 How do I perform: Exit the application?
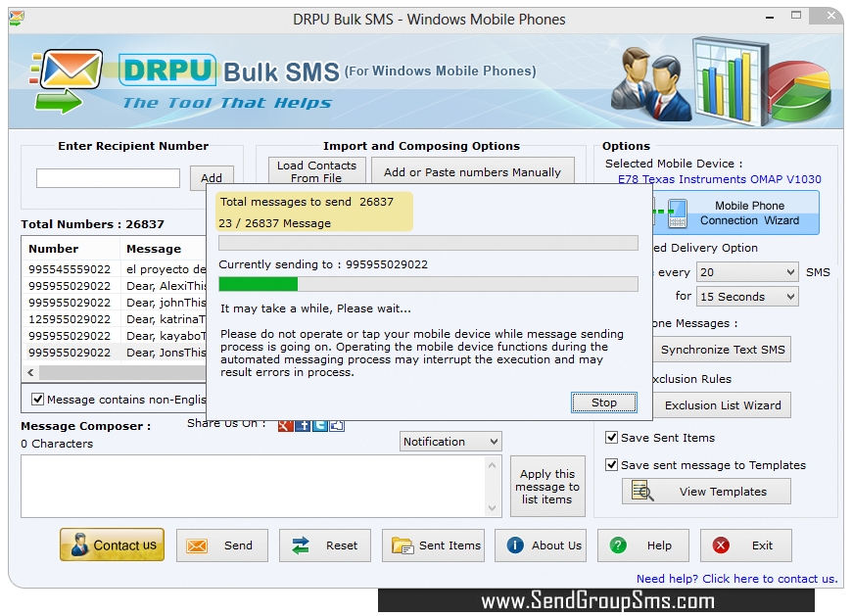[x=746, y=545]
